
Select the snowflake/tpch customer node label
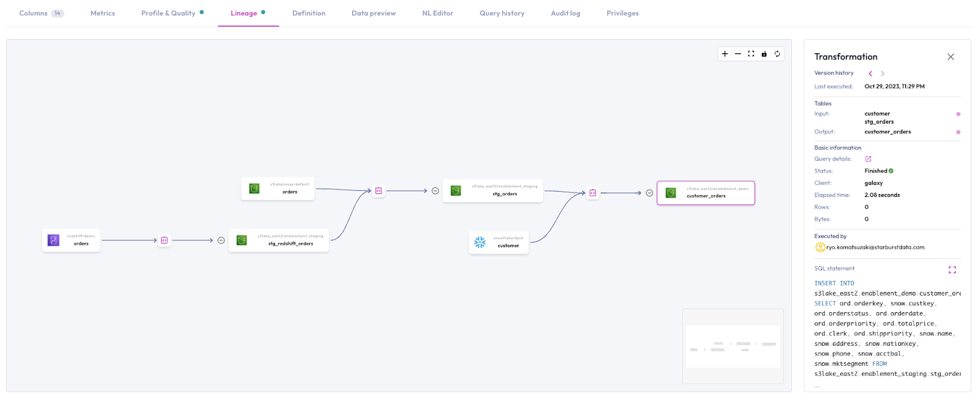pyautogui.click(x=508, y=246)
